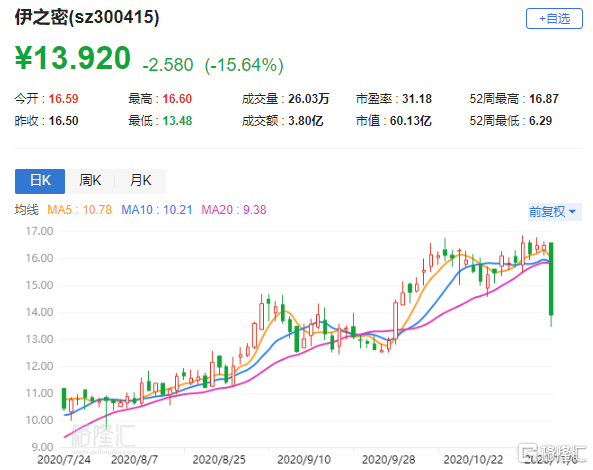Click the 2020/9/10 date axis label
Image resolution: width=593 pixels, height=470 pixels.
pos(304,459)
